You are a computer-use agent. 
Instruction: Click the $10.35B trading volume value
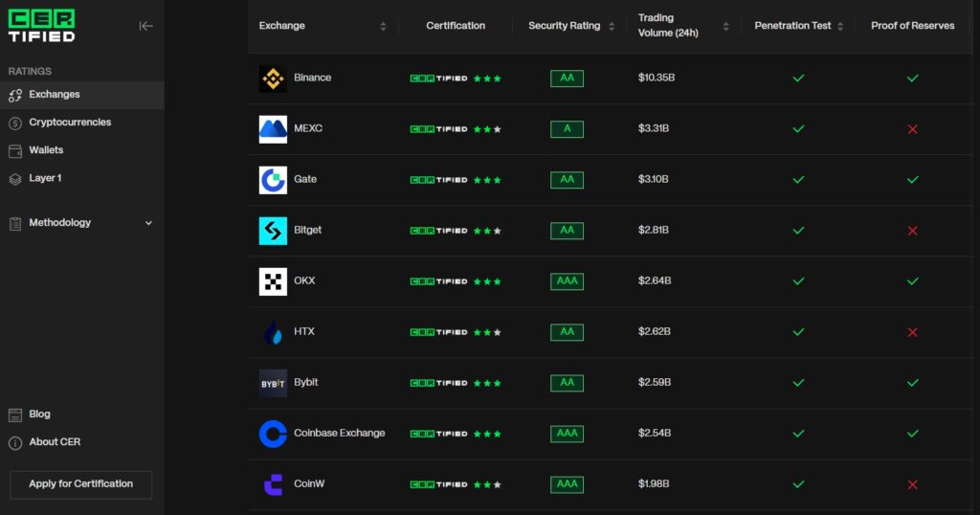[657, 78]
